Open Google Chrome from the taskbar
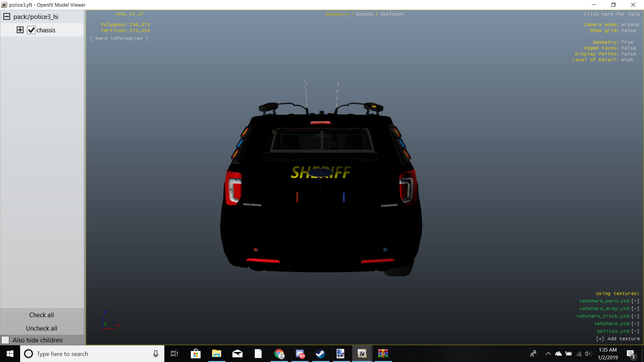Viewport: 644px width, 362px height. coord(279,354)
